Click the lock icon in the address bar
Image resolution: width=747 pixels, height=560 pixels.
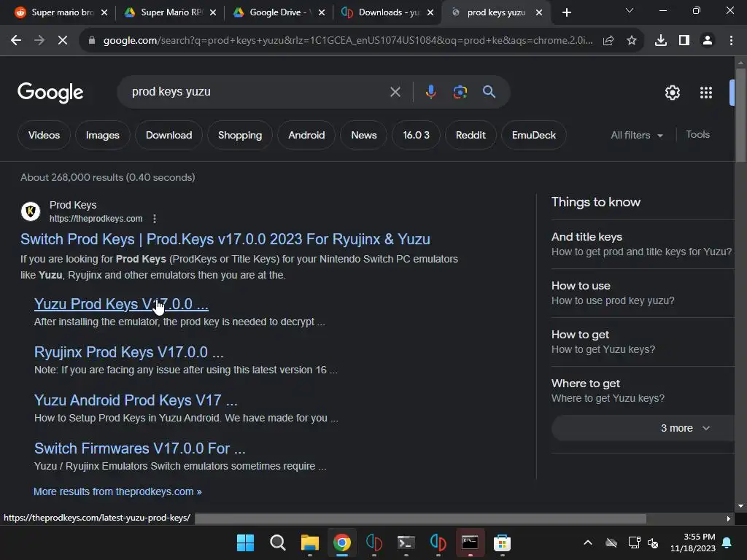(92, 41)
